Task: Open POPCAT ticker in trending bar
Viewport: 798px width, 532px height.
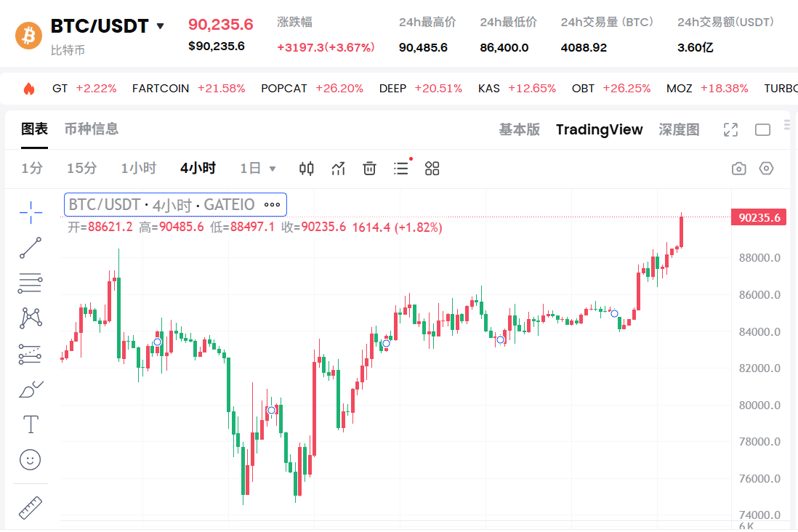Action: (312, 89)
